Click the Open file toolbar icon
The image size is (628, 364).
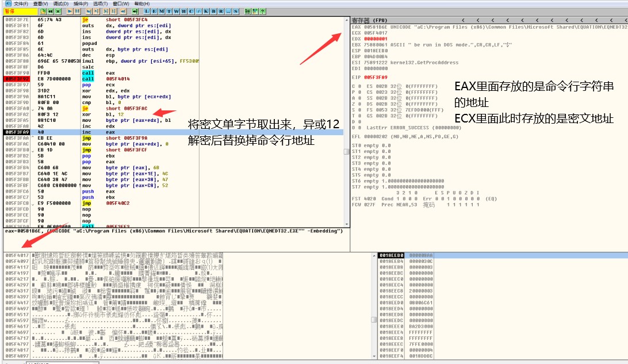point(43,11)
